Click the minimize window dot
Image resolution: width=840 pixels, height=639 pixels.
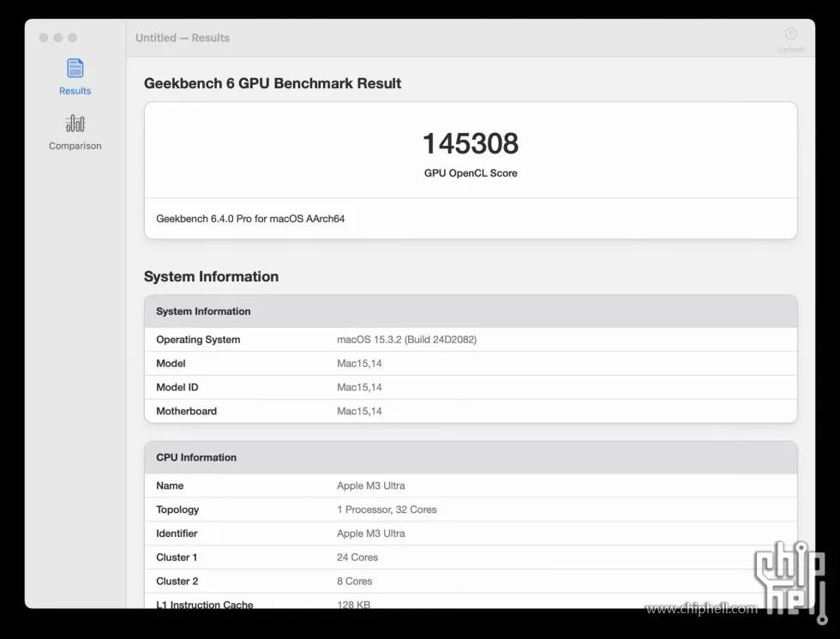point(58,38)
